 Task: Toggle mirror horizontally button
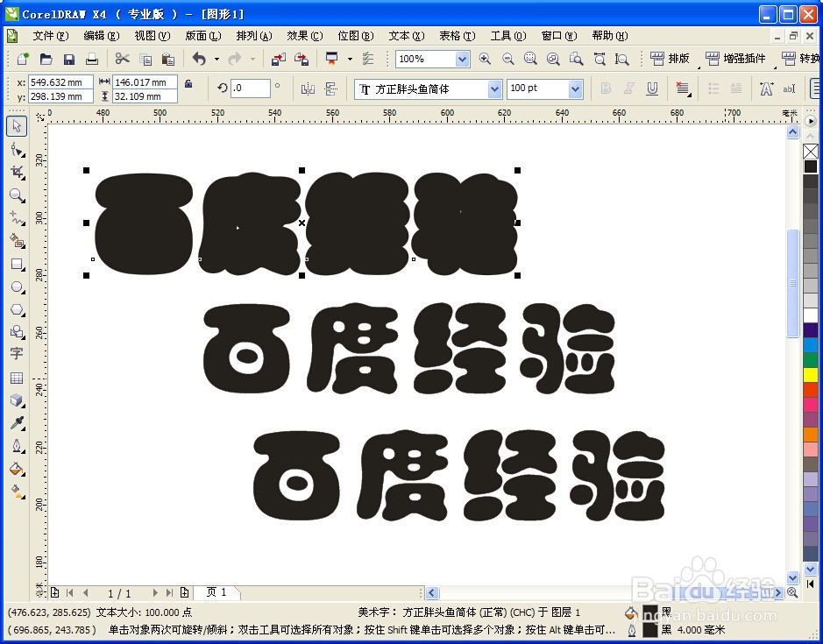308,88
